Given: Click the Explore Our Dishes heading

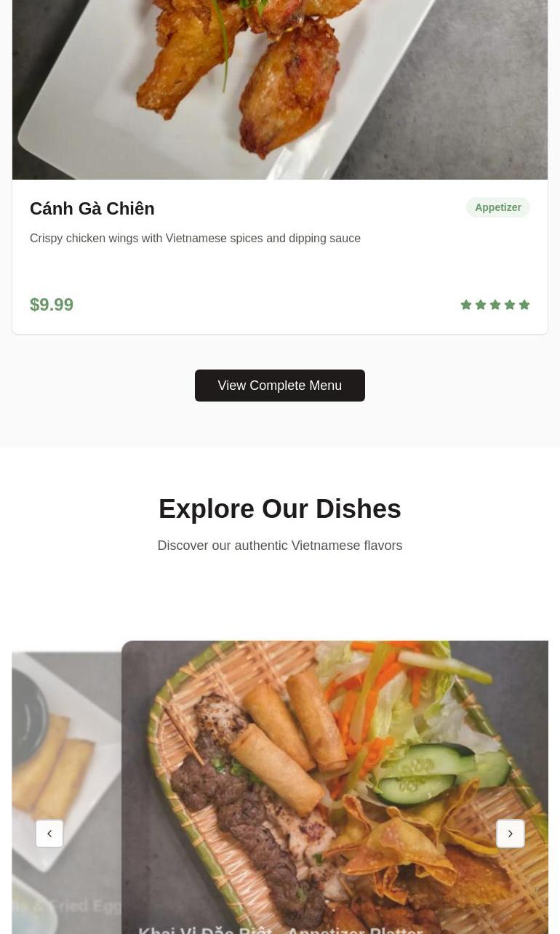Looking at the screenshot, I should tap(280, 509).
